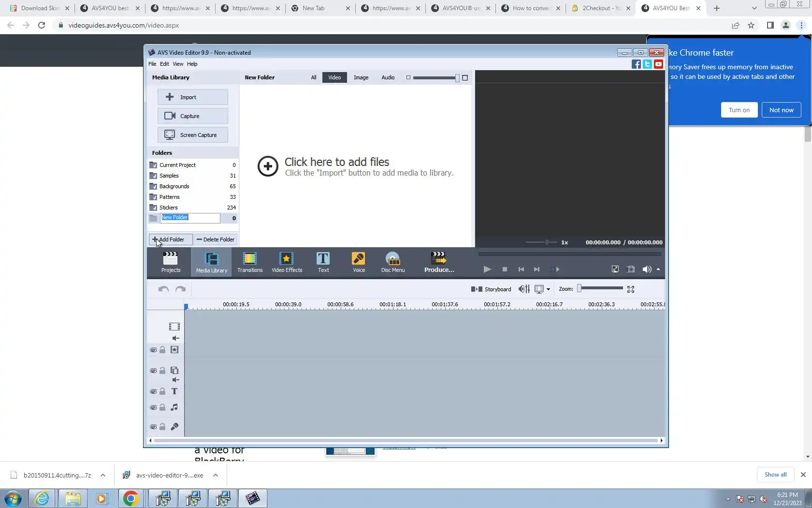The width and height of the screenshot is (812, 508).
Task: Open the Transitions section
Action: coord(250,262)
